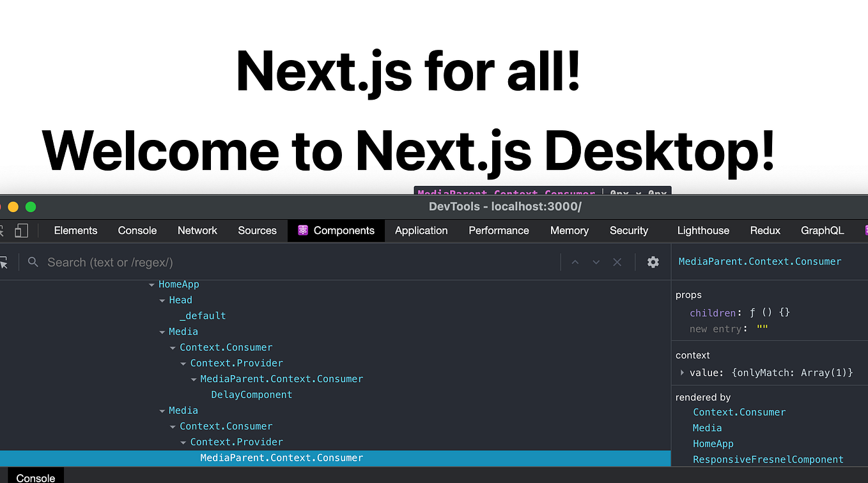Click ResponsiveFresnelComponent in rendered by list

pyautogui.click(x=768, y=459)
